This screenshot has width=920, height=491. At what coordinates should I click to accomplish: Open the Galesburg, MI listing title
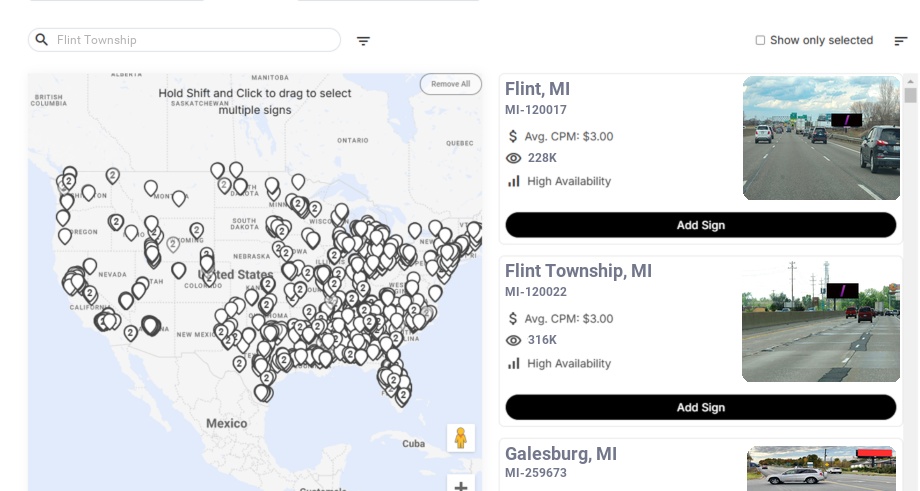coord(561,454)
